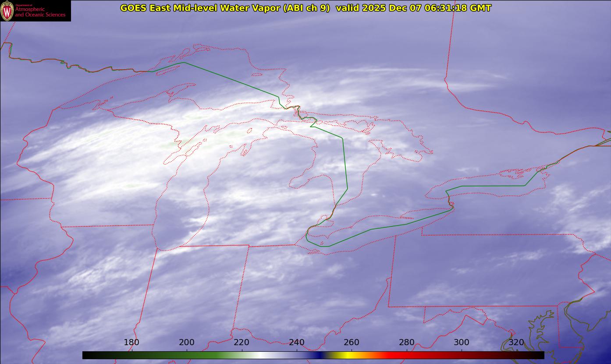Select the "300" color scale label
The image size is (611, 364).
tap(462, 342)
